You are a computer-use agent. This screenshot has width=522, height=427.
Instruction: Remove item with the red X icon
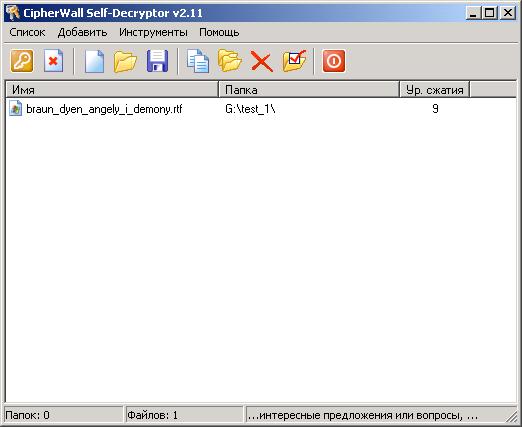coord(262,62)
